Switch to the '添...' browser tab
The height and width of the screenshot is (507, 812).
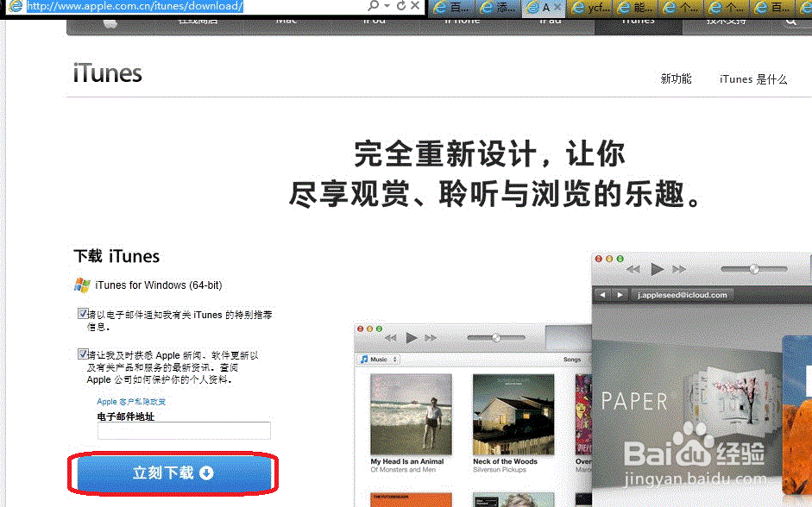coord(498,8)
